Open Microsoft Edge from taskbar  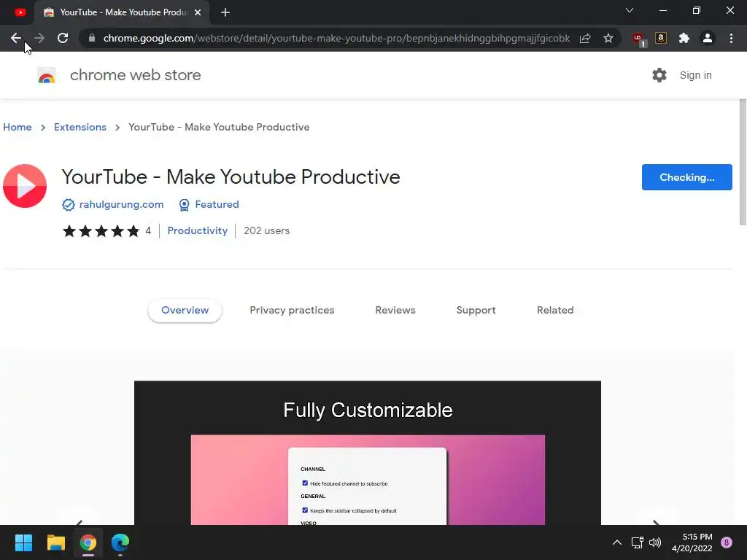120,542
